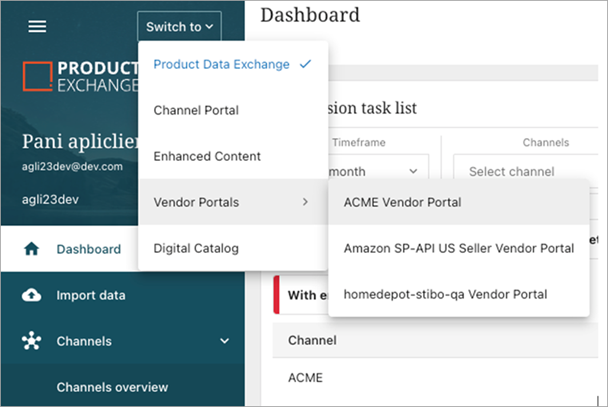The height and width of the screenshot is (407, 608).
Task: Click the ACME row in Channel table
Action: click(304, 379)
